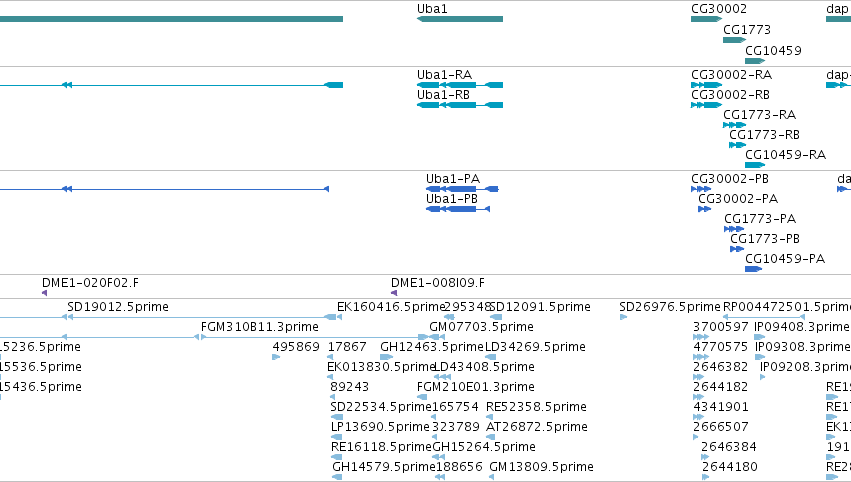Select the RE52358.5prime EST label

[536, 407]
